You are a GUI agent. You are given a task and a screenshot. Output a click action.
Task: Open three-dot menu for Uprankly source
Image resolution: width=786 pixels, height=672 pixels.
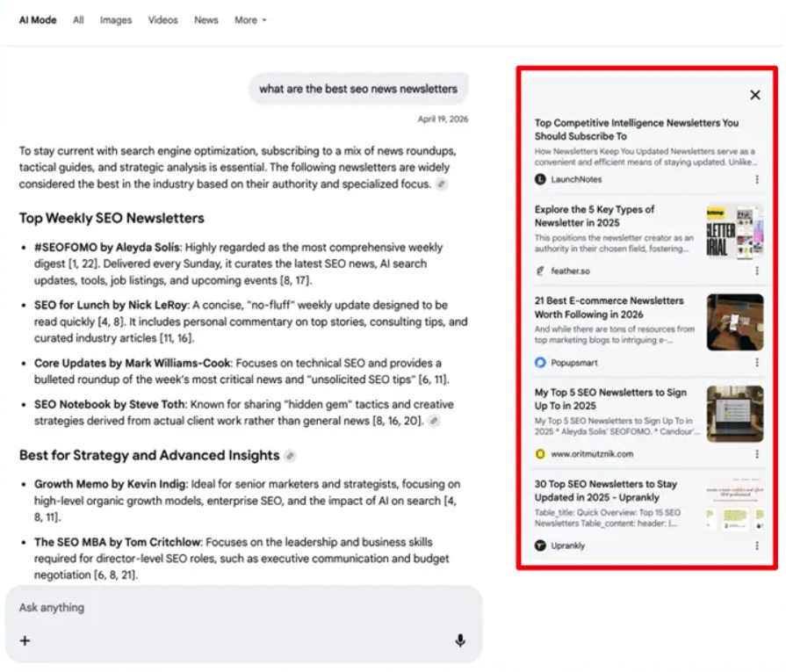[x=757, y=546]
